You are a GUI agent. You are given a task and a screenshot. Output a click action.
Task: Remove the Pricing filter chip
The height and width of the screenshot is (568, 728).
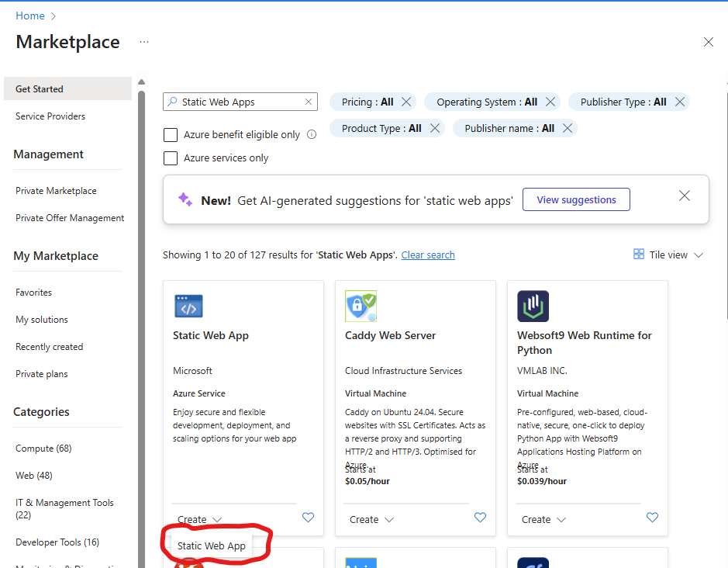(406, 102)
